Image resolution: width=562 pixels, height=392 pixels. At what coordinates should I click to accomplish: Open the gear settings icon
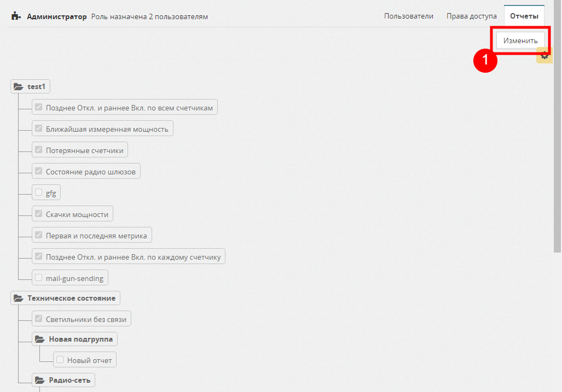tap(544, 56)
